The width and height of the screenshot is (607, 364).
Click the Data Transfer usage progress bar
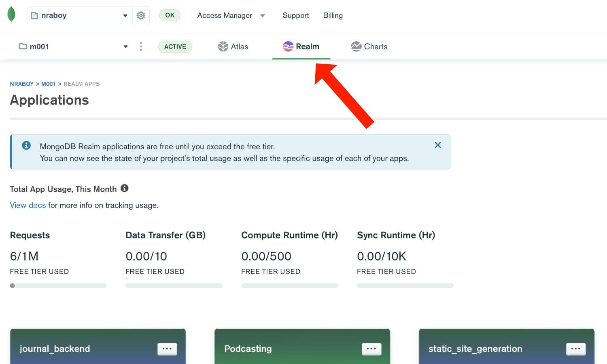click(x=174, y=286)
